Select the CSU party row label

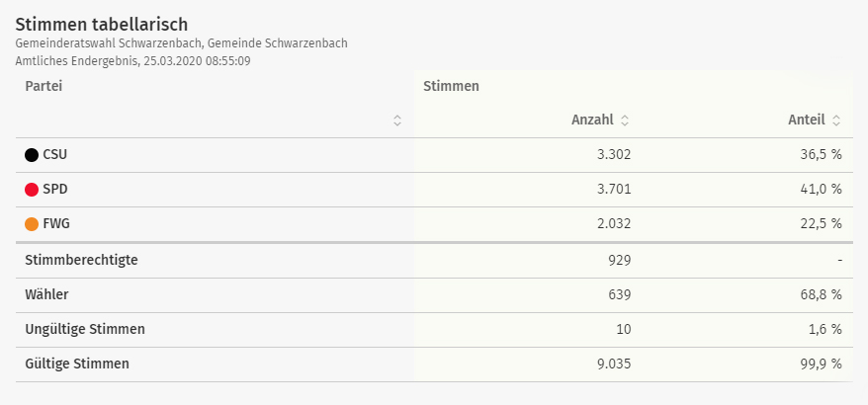54,155
